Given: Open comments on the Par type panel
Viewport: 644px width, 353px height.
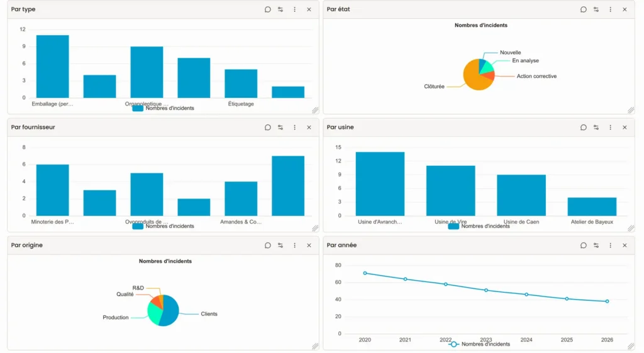Looking at the screenshot, I should (x=268, y=9).
